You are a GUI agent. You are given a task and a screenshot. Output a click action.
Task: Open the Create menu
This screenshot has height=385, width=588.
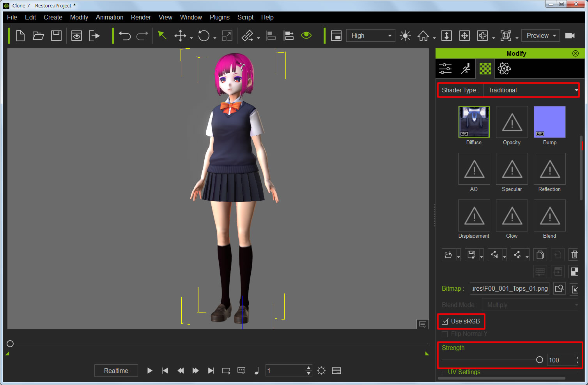[53, 17]
